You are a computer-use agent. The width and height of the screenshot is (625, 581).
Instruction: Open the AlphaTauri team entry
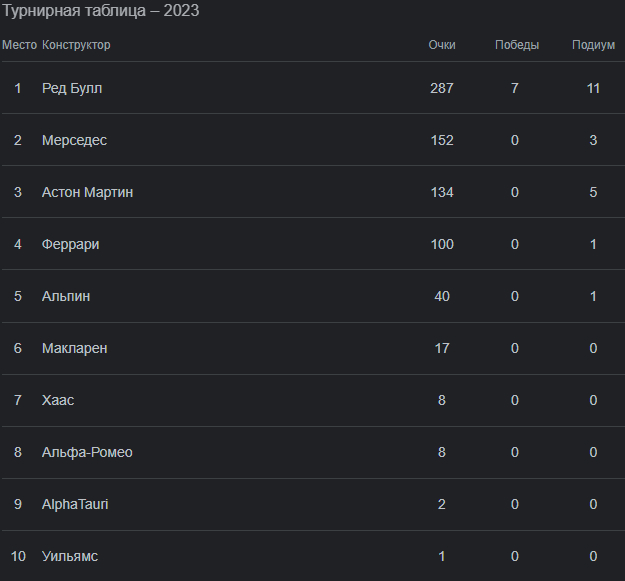tap(75, 504)
